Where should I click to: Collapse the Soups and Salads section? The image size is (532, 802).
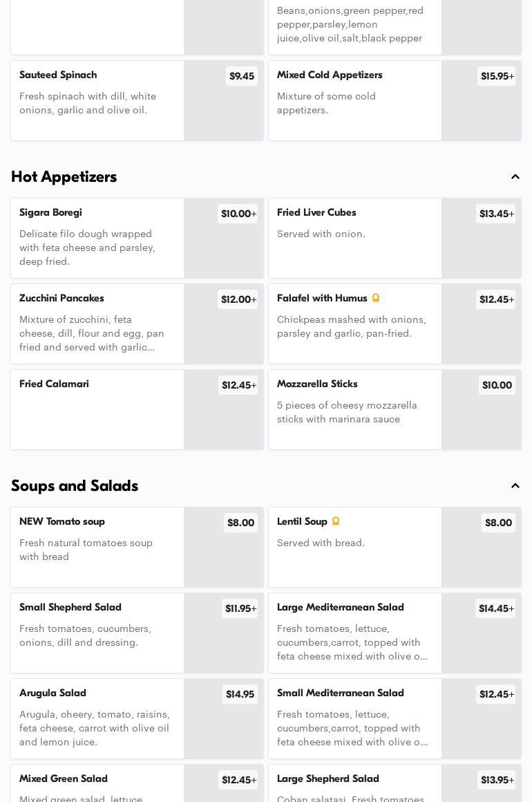coord(515,486)
